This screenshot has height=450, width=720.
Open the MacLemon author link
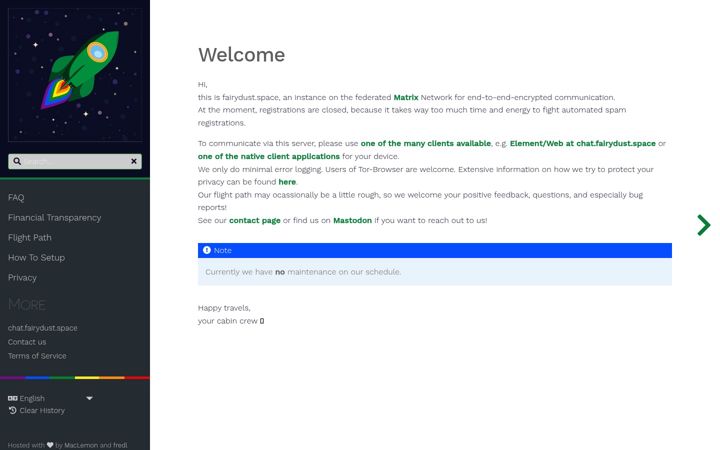81,445
